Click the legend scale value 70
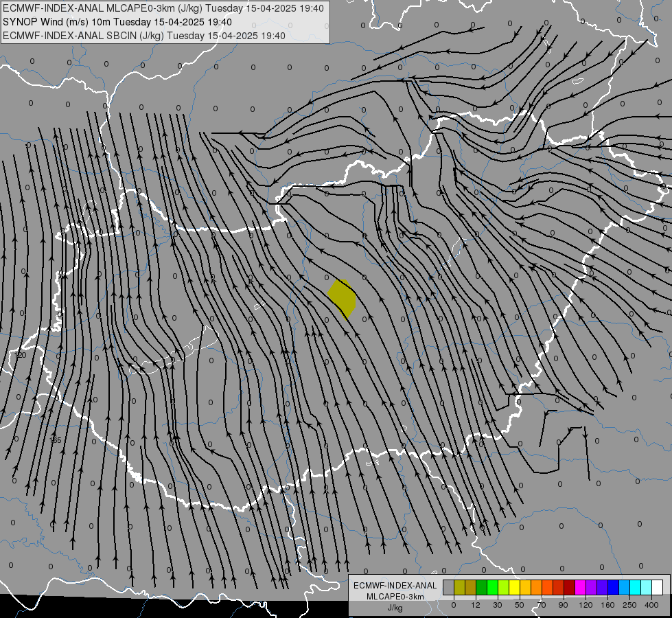This screenshot has width=672, height=618. click(542, 605)
